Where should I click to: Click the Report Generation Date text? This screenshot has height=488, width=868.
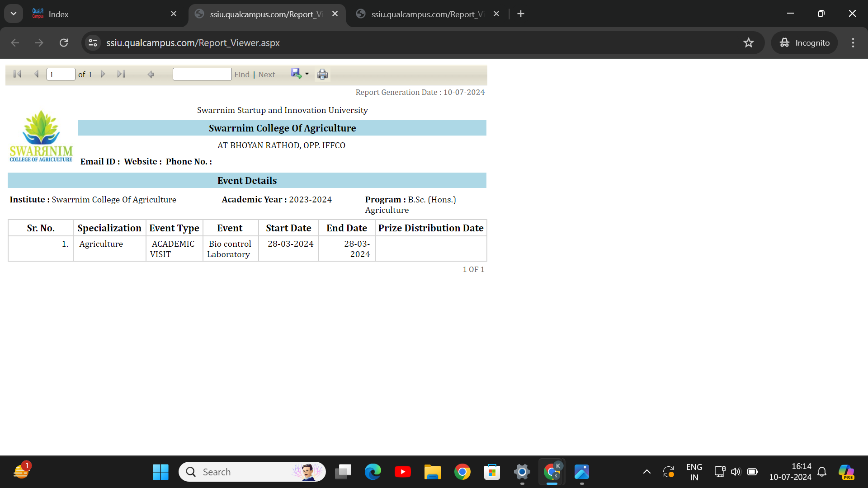tap(420, 92)
